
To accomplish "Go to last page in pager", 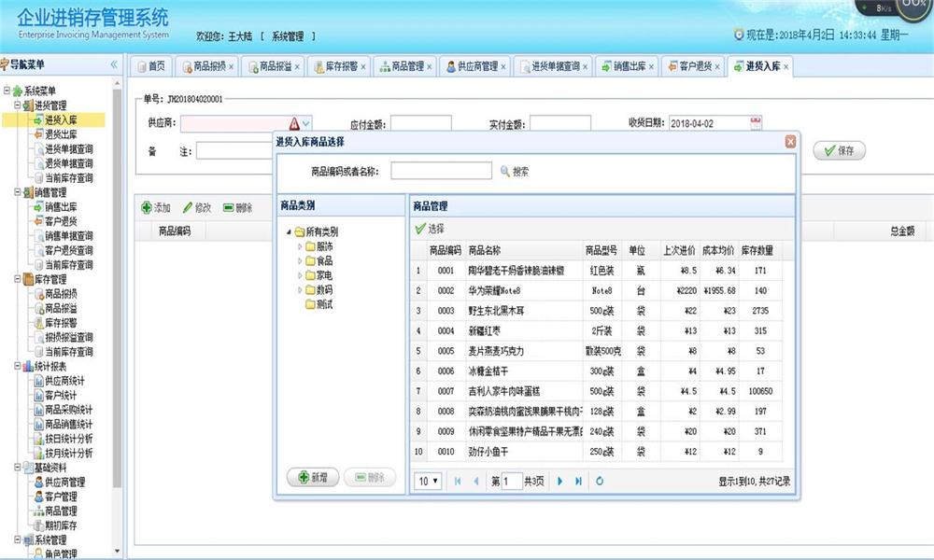I will coord(578,481).
